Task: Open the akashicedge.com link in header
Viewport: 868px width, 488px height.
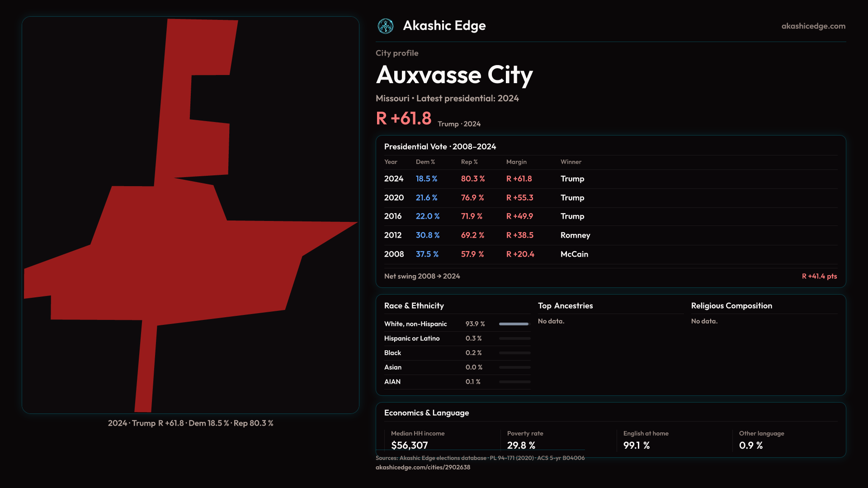Action: [813, 26]
